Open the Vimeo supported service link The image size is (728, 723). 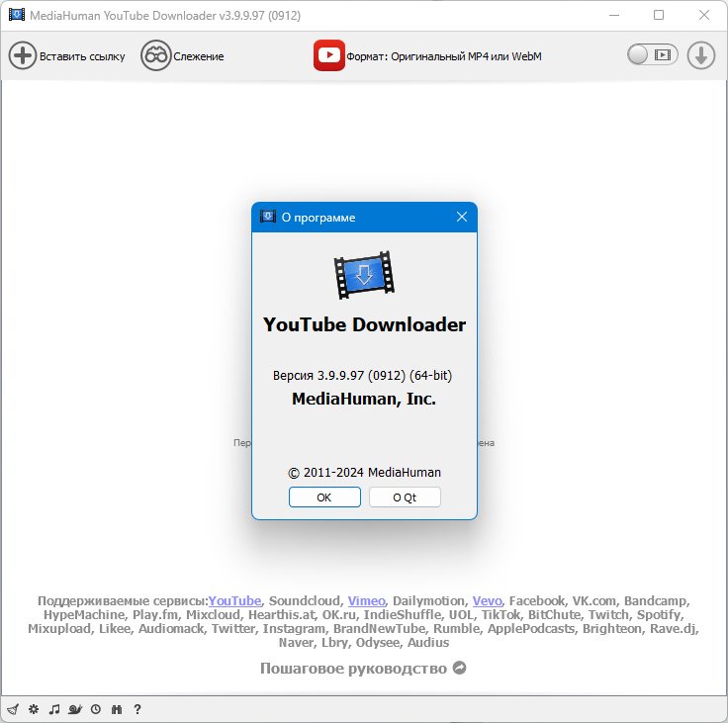point(366,601)
